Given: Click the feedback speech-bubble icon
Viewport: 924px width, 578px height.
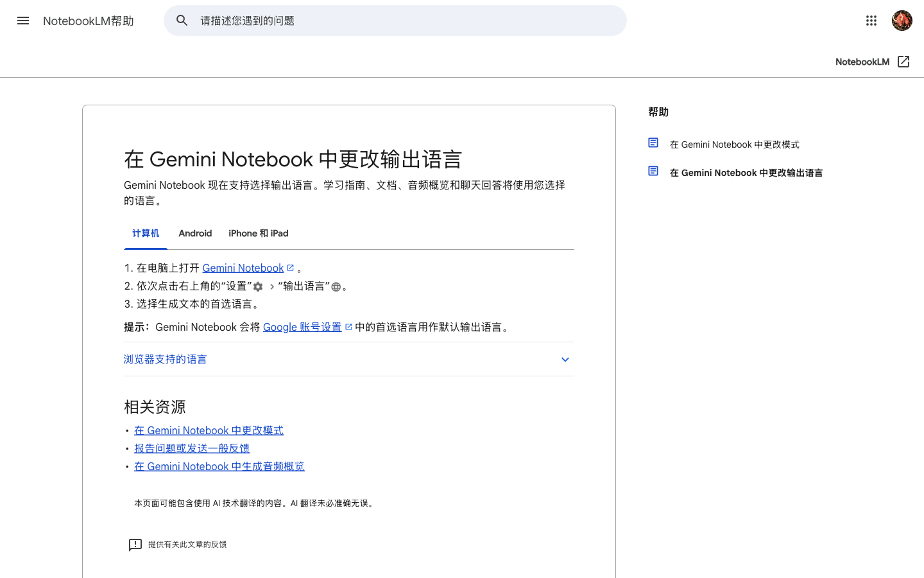Looking at the screenshot, I should [135, 545].
